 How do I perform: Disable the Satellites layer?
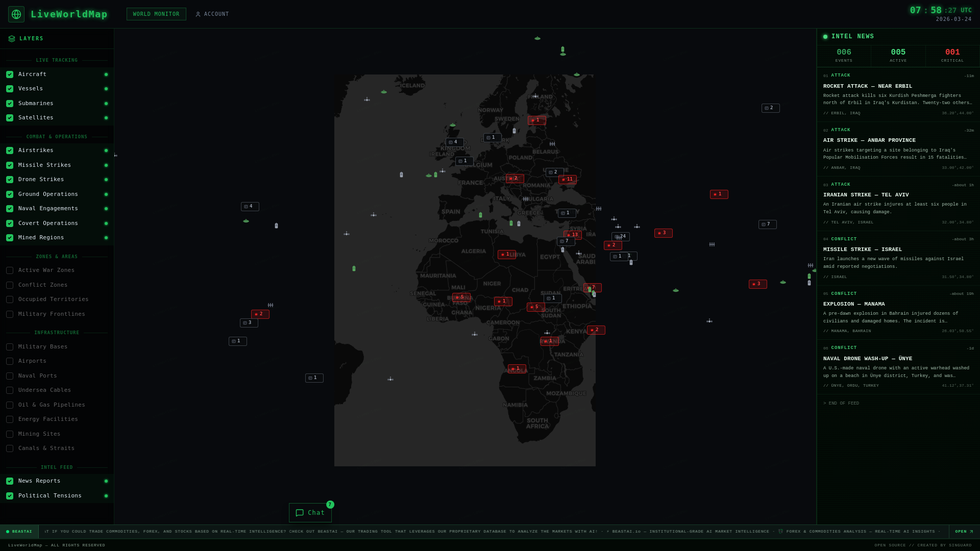(x=10, y=118)
